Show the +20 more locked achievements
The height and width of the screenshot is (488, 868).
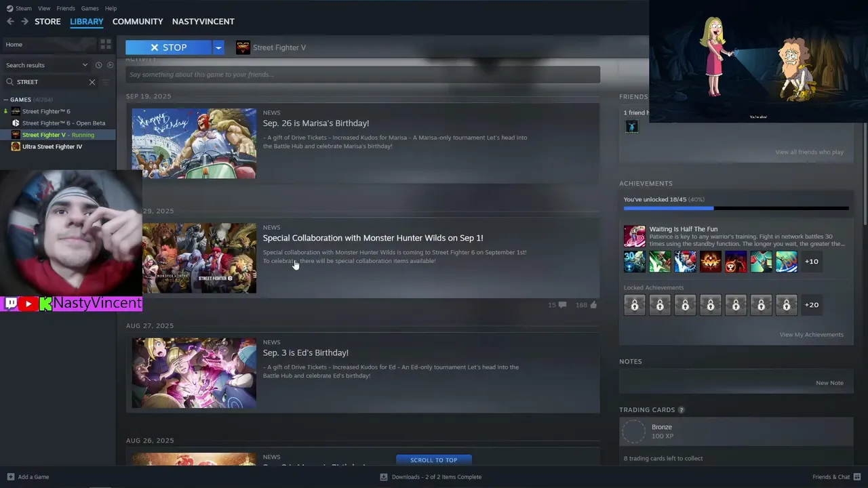[812, 305]
